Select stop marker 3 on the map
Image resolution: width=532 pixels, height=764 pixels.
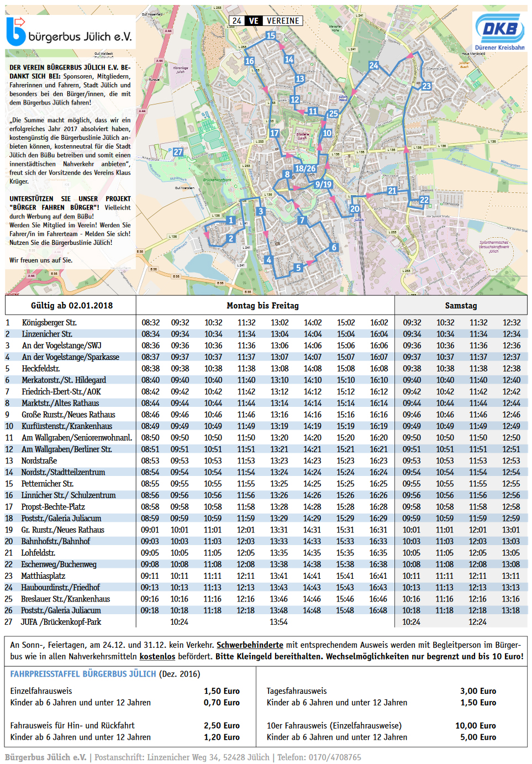[x=261, y=211]
